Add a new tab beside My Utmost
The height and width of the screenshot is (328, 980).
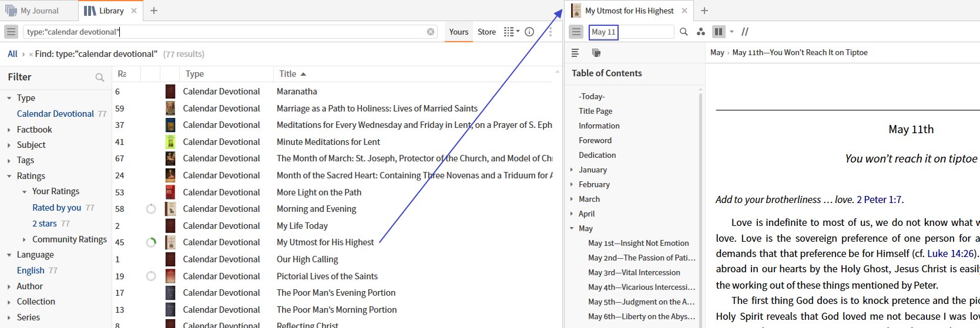coord(704,11)
